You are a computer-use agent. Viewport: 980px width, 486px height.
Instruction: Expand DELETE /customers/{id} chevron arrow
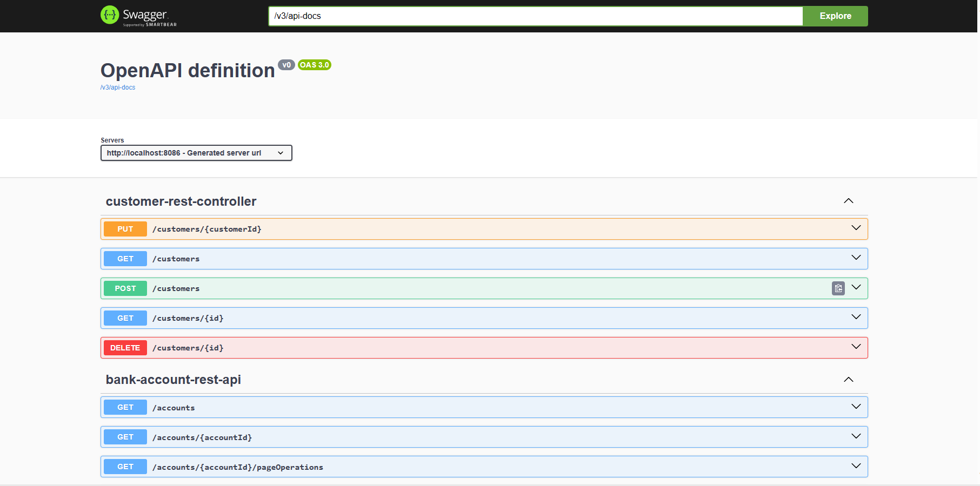[x=856, y=347]
